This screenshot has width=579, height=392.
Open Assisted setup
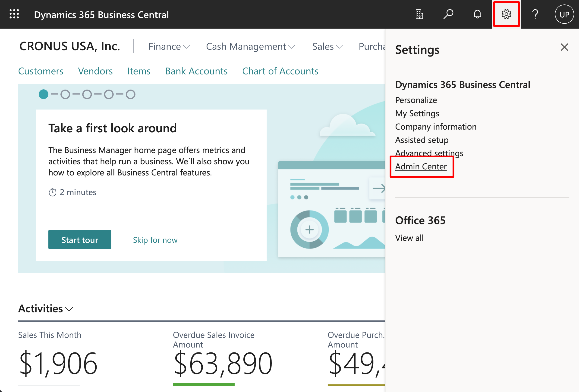(x=422, y=140)
